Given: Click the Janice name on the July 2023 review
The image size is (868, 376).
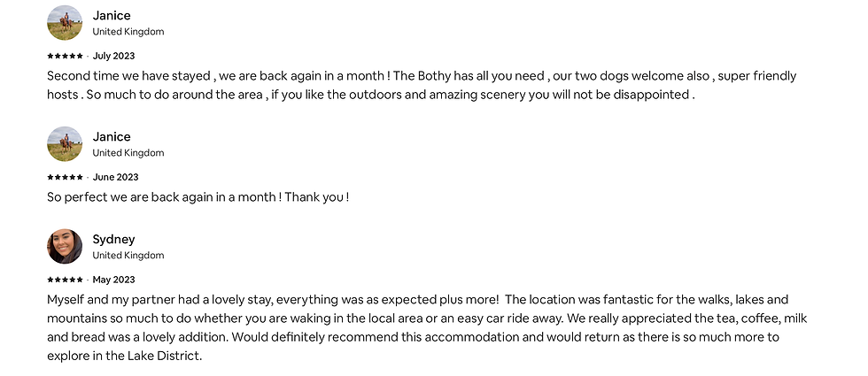Looking at the screenshot, I should (x=112, y=15).
